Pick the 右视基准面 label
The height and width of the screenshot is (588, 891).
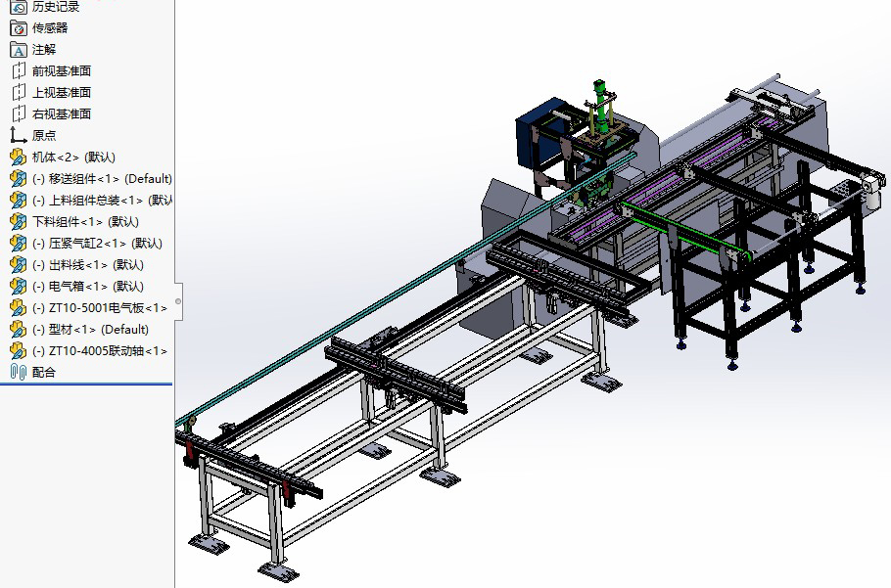pos(62,114)
